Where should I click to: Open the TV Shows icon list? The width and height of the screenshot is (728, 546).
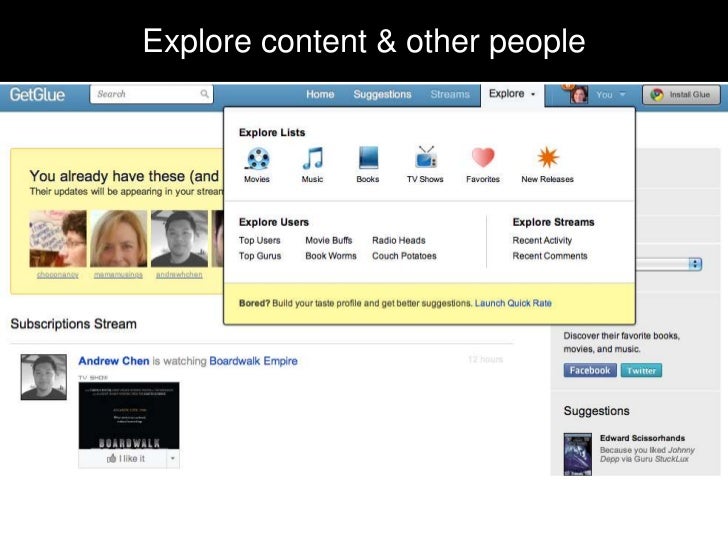426,157
